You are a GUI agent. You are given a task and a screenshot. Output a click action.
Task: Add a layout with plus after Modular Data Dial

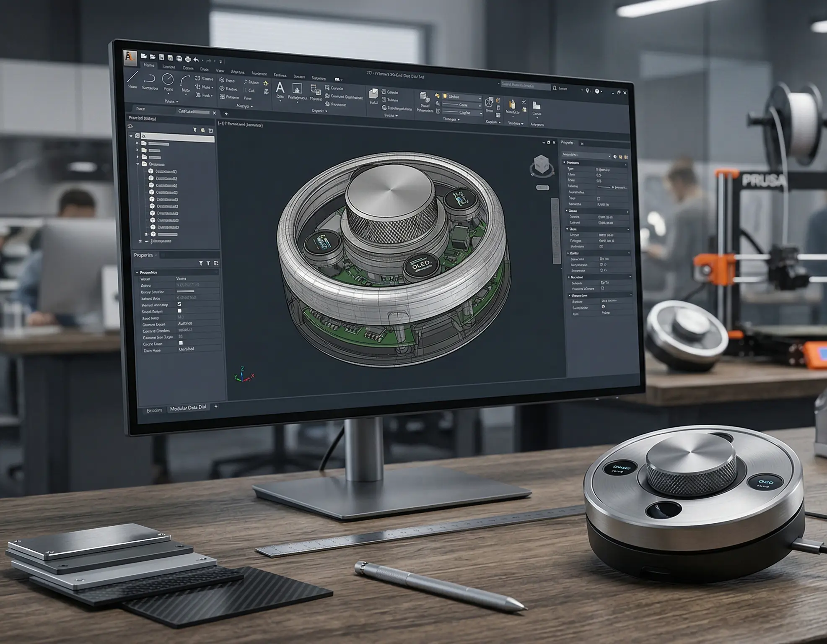tap(216, 406)
